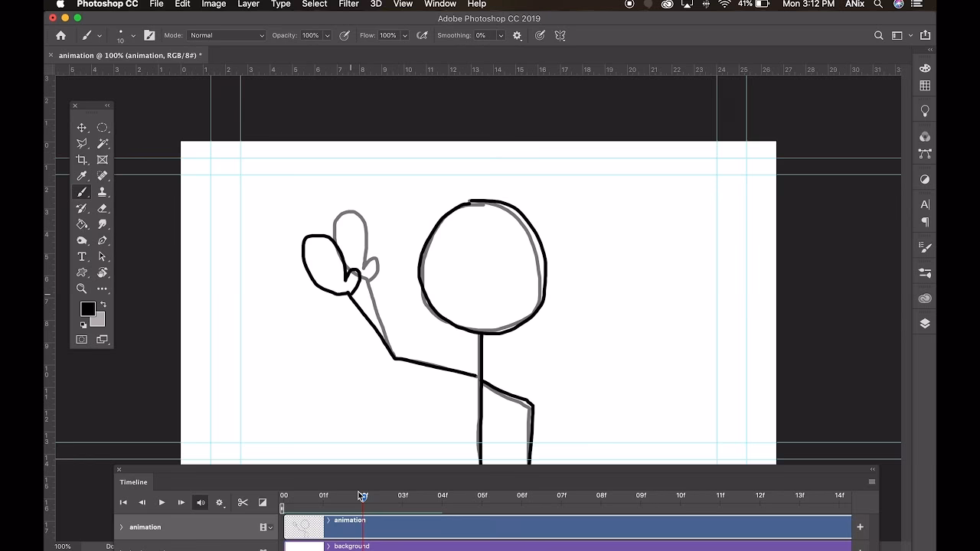Select the Lasso tool
The height and width of the screenshot is (551, 980).
point(82,143)
